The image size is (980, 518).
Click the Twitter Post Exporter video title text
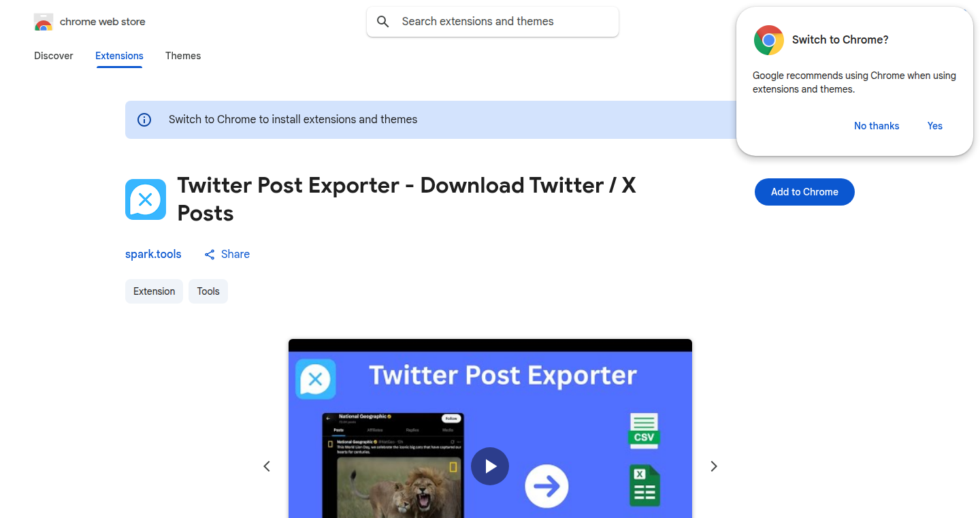[503, 375]
